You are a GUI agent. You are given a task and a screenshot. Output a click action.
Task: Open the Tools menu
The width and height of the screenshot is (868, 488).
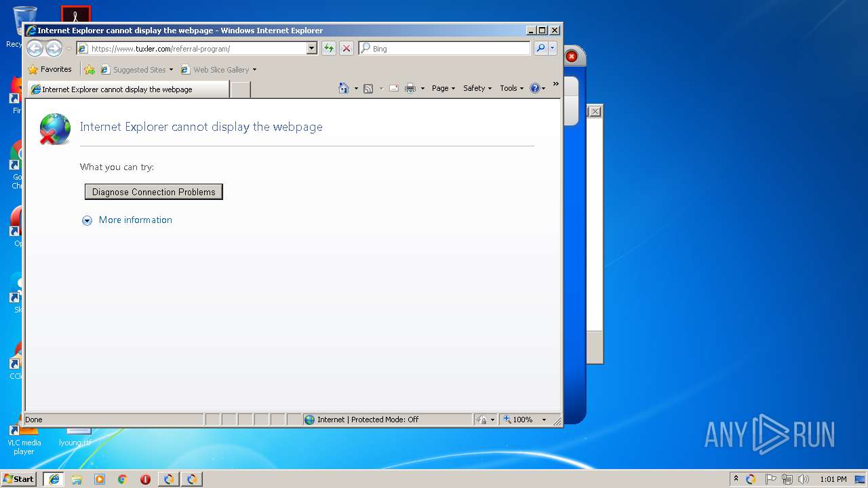[x=512, y=88]
